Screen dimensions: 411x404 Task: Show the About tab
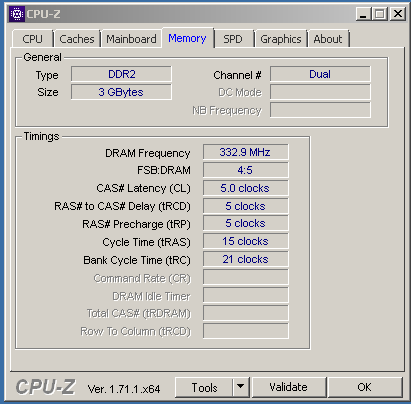point(328,39)
